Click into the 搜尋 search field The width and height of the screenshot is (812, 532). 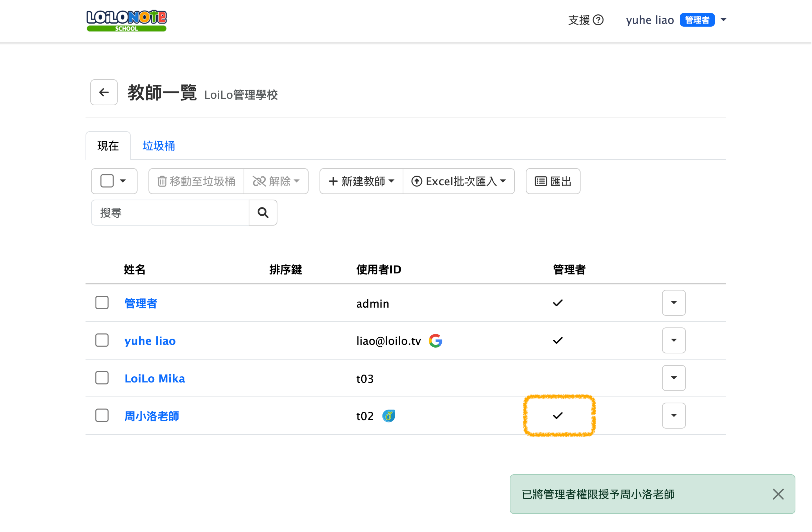click(170, 213)
